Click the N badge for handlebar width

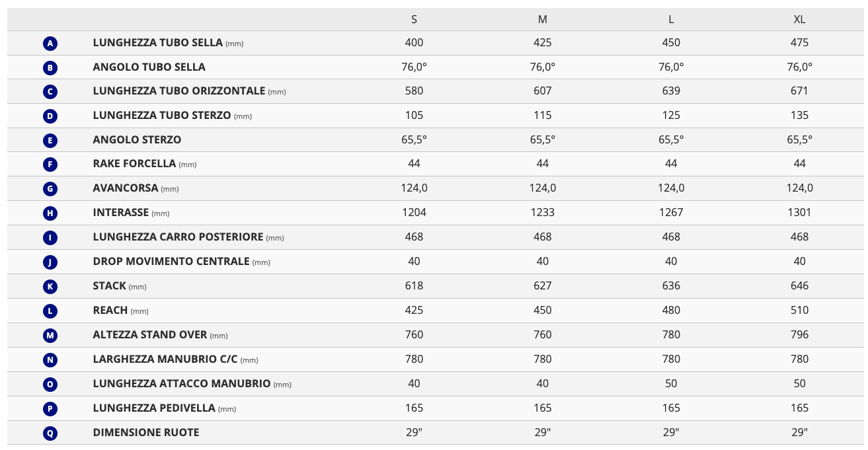tap(50, 360)
